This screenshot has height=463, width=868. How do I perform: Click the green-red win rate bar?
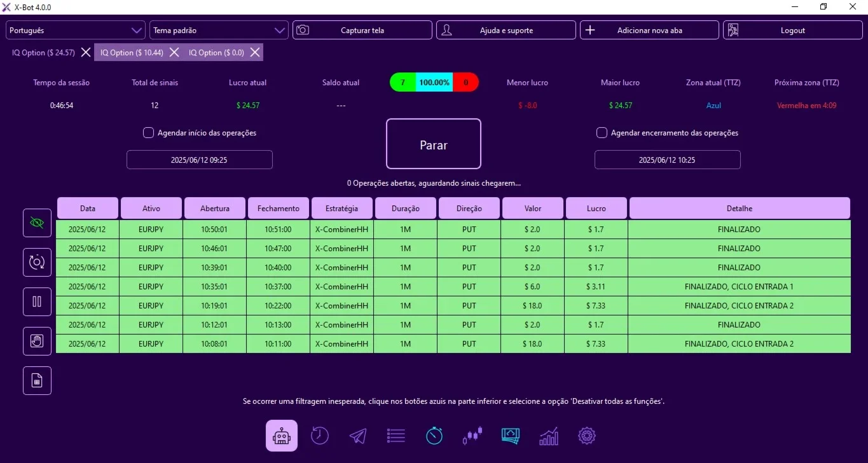(434, 83)
